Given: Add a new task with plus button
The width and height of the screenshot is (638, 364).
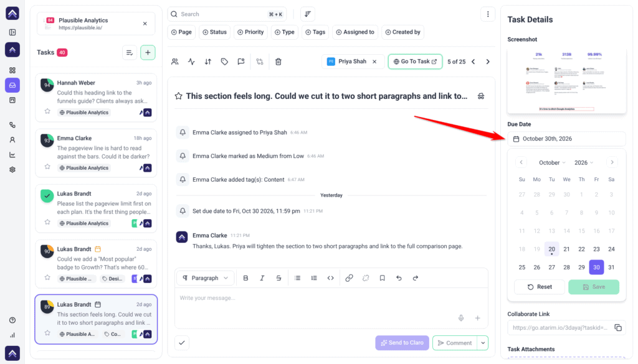Looking at the screenshot, I should point(148,52).
